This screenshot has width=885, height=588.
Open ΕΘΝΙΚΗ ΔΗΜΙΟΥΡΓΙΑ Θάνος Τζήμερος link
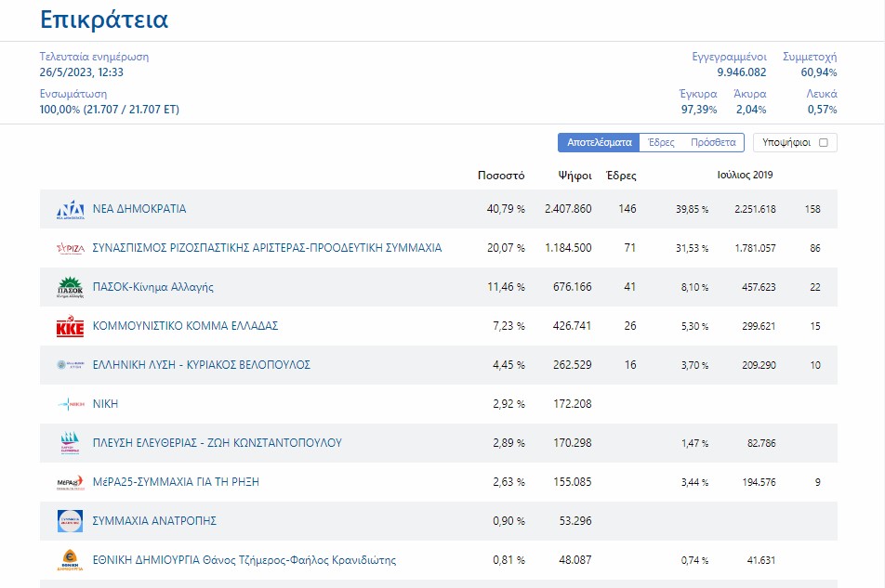click(244, 560)
